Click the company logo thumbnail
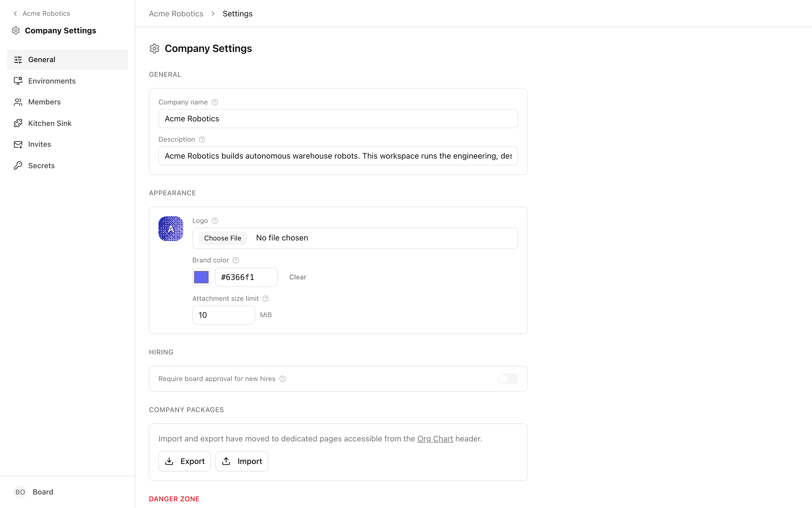The width and height of the screenshot is (812, 508). pos(171,229)
